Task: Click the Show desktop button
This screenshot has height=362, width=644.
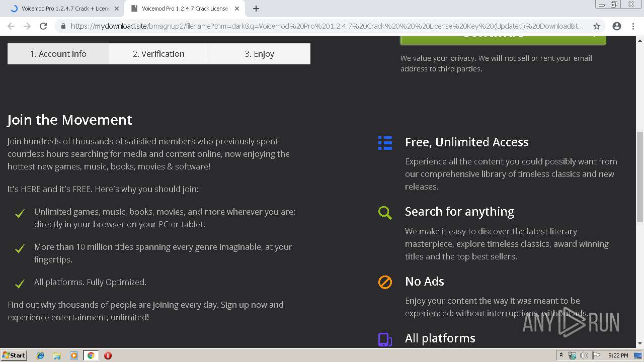Action: [x=639, y=355]
